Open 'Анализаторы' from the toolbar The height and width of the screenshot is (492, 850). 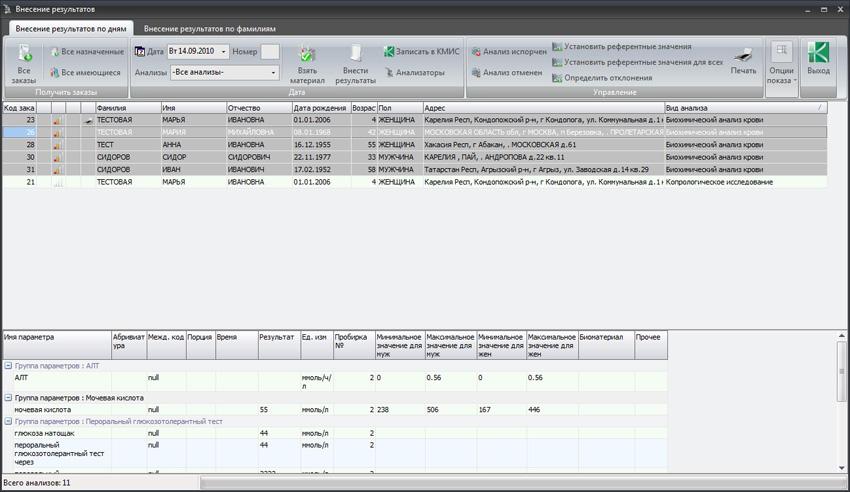pyautogui.click(x=414, y=73)
